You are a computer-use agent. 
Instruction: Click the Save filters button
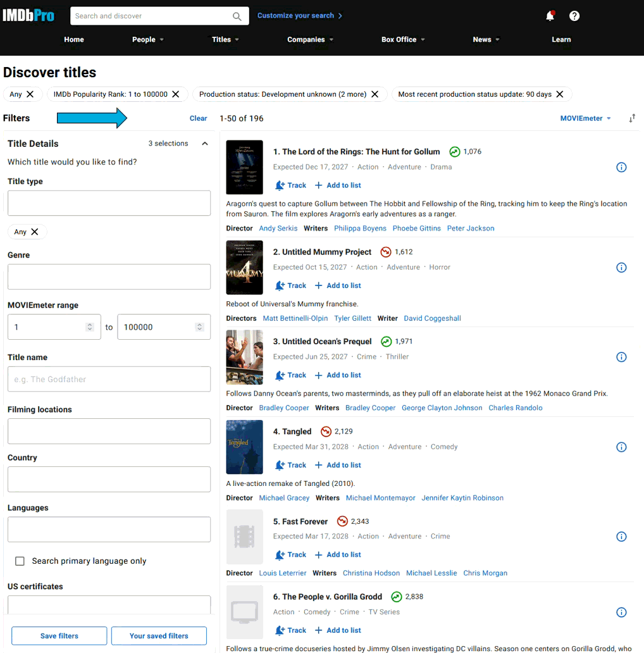[59, 636]
